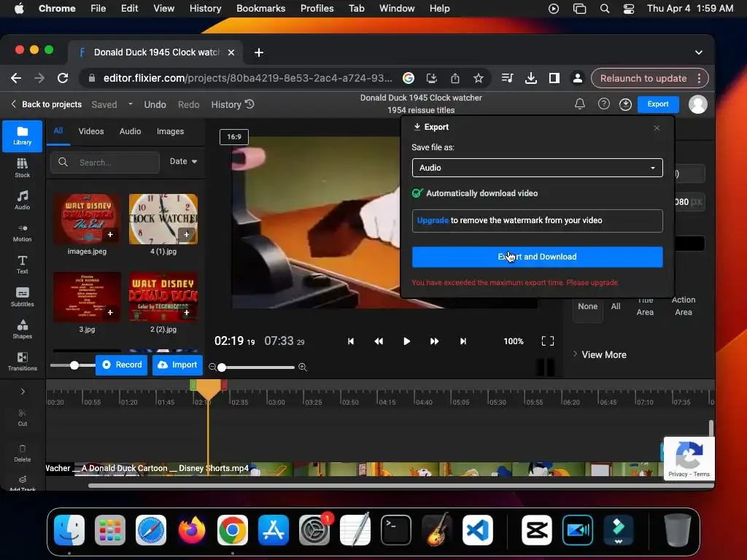
Task: Reload the browser page
Action: [63, 78]
